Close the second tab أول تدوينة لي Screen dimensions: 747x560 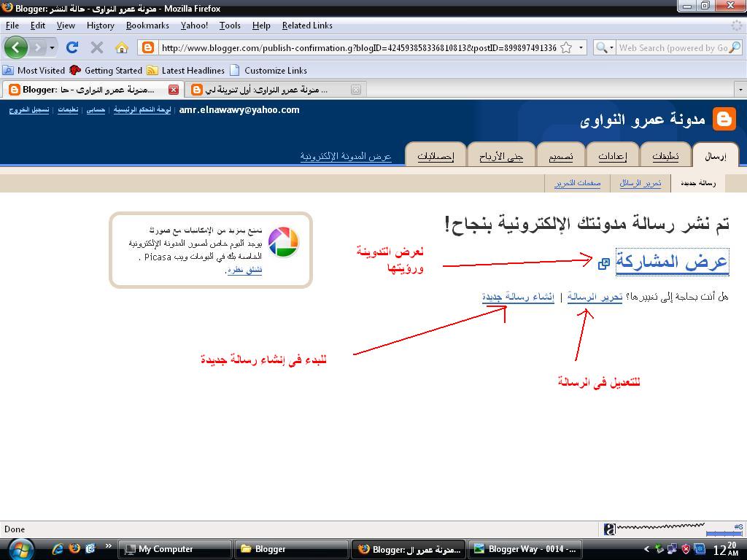click(355, 90)
